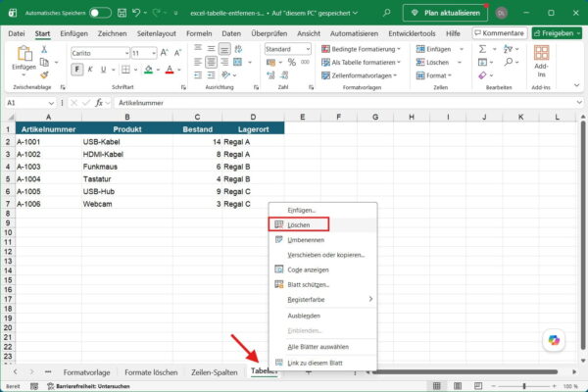The width and height of the screenshot is (588, 392).
Task: Open the Add-Ins button
Action: 541,61
